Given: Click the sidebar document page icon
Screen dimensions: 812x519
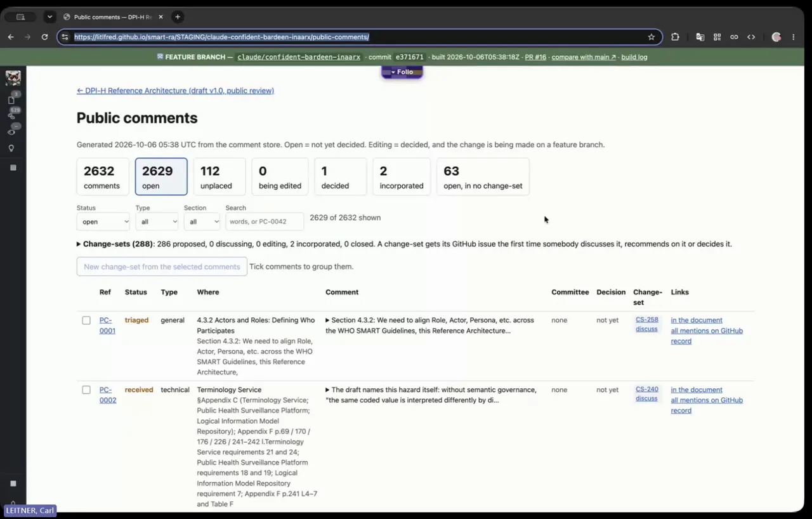Looking at the screenshot, I should click(11, 100).
